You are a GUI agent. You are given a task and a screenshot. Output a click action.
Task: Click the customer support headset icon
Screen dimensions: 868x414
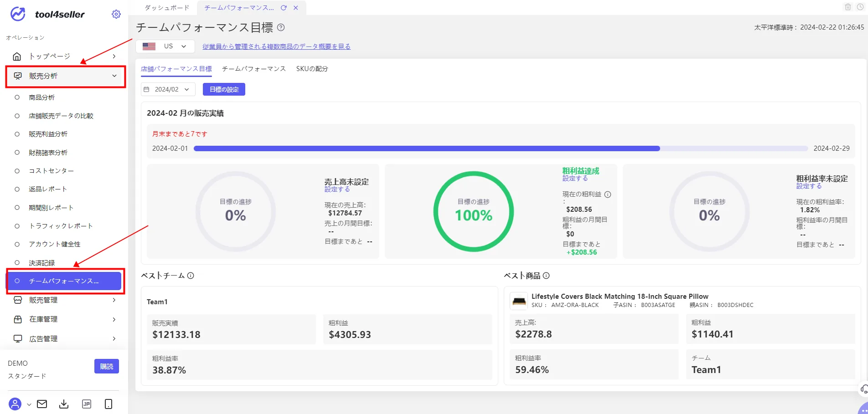863,389
